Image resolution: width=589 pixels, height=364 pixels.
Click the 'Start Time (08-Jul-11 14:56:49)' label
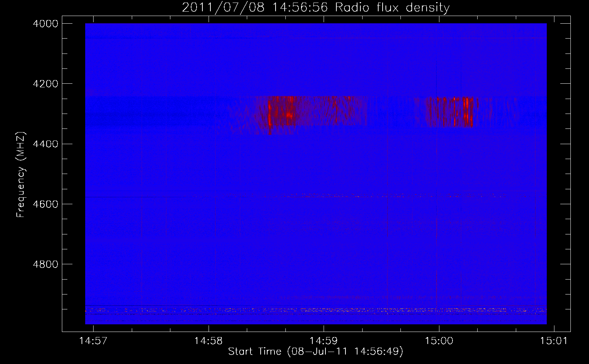pos(316,351)
